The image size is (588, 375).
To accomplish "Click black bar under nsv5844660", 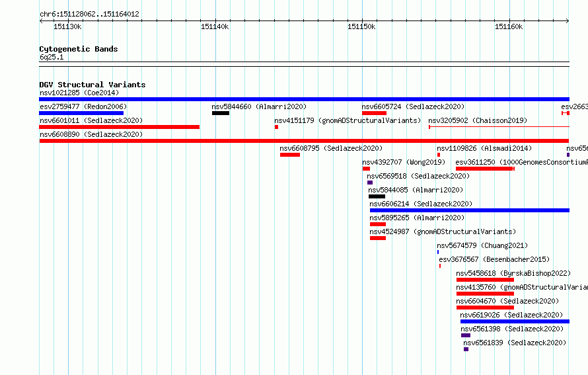I will [x=221, y=113].
